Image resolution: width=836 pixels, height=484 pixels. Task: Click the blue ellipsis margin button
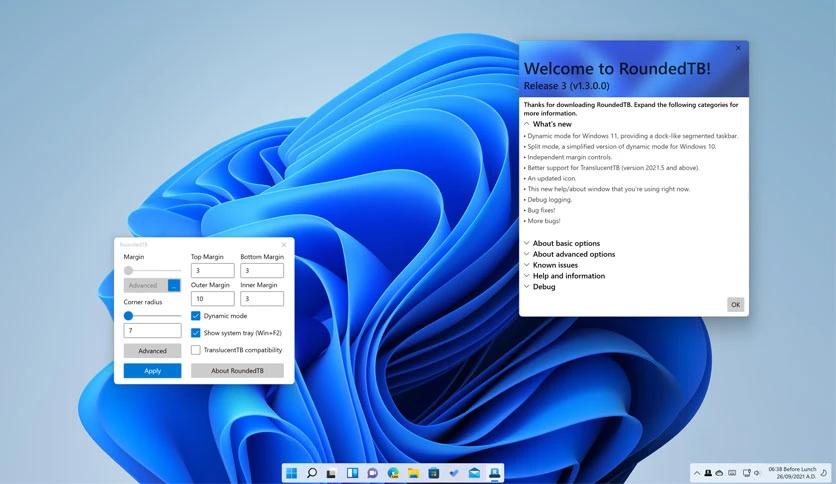click(x=174, y=285)
